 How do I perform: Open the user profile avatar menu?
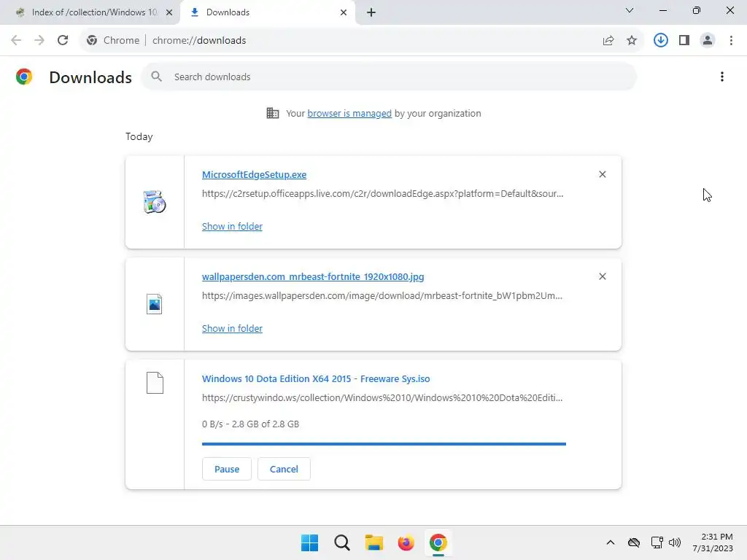click(708, 40)
